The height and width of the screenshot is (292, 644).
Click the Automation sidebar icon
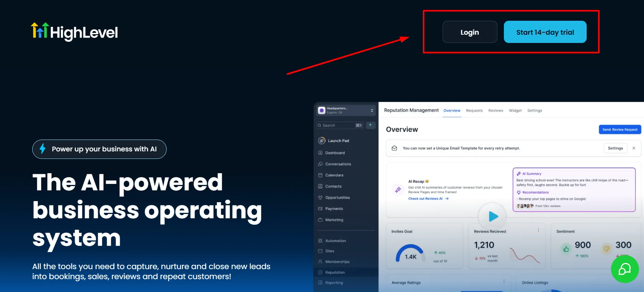pos(320,241)
